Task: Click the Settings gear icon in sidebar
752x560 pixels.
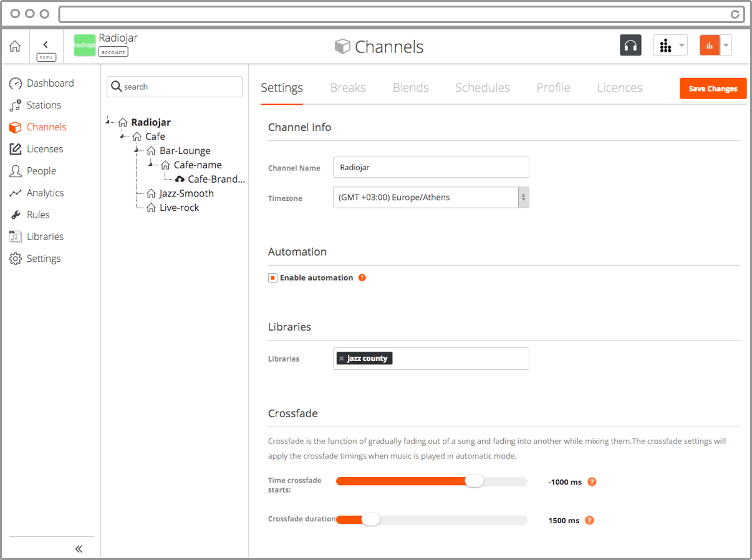Action: point(16,258)
